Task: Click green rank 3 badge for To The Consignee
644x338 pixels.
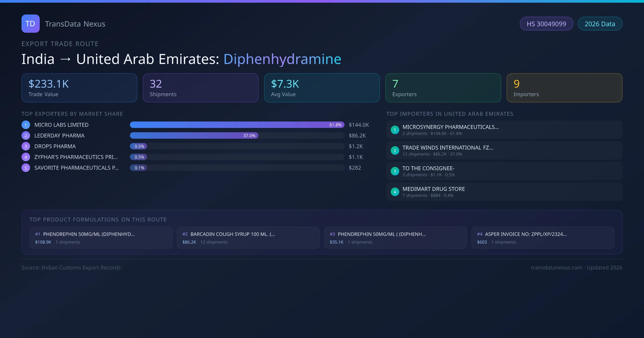Action: [x=395, y=171]
